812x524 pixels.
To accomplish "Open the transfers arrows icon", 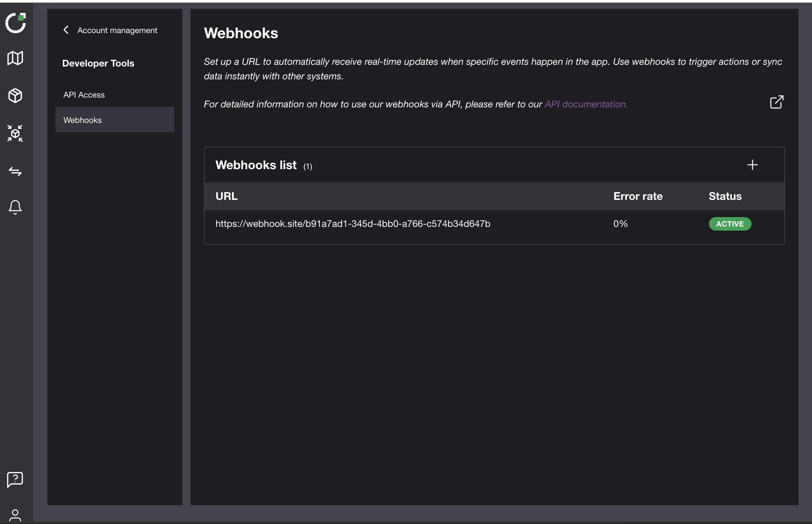I will click(15, 171).
